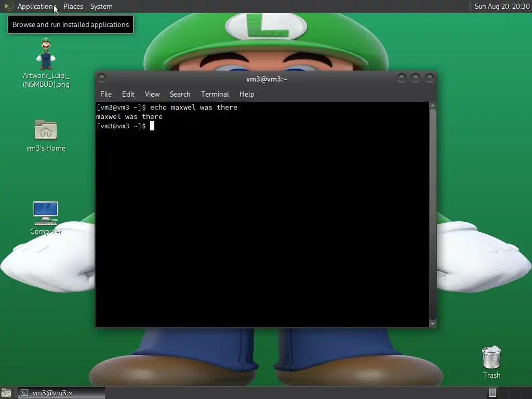Open the terminal Help menu
532x399 pixels.
247,94
